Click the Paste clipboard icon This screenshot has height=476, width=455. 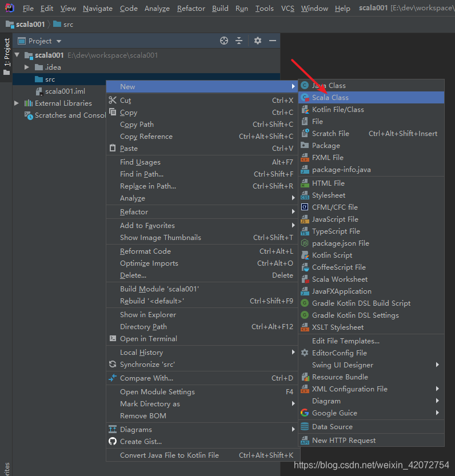click(x=113, y=148)
